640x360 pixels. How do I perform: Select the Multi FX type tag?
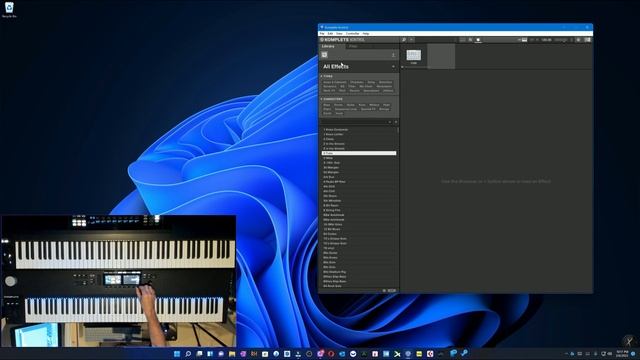[x=329, y=91]
